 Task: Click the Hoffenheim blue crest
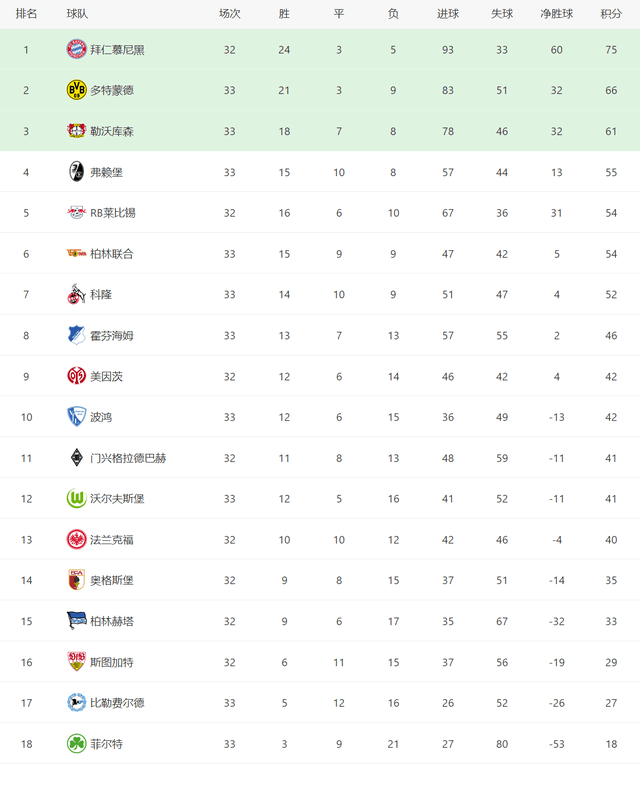coord(76,335)
